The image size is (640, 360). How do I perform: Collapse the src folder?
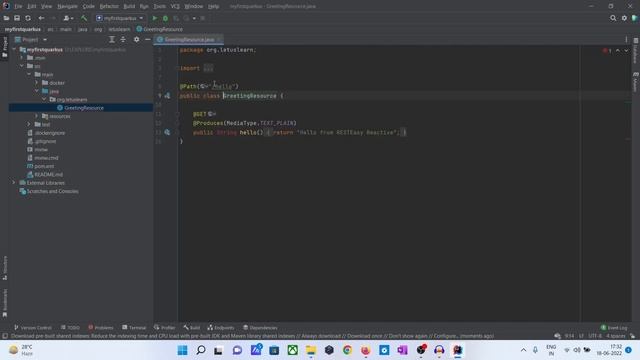point(22,66)
